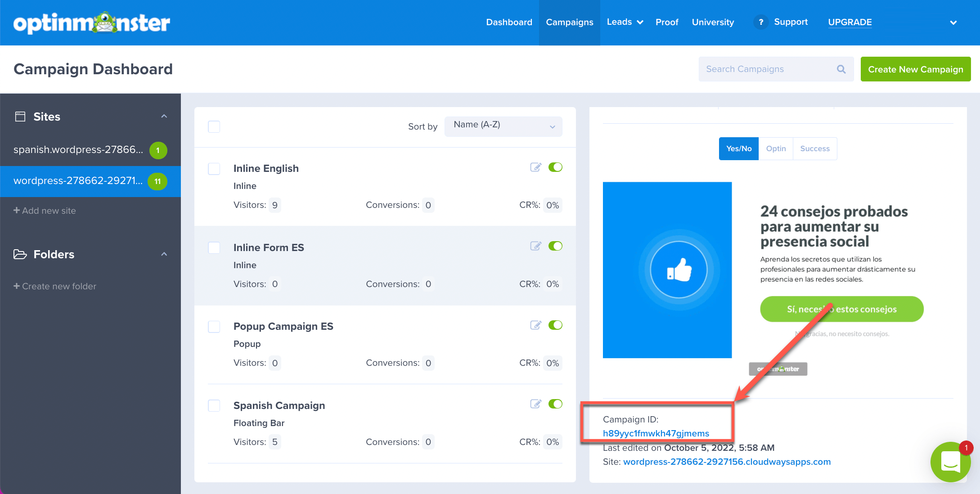Click Create New Campaign button
The height and width of the screenshot is (494, 980).
point(915,69)
